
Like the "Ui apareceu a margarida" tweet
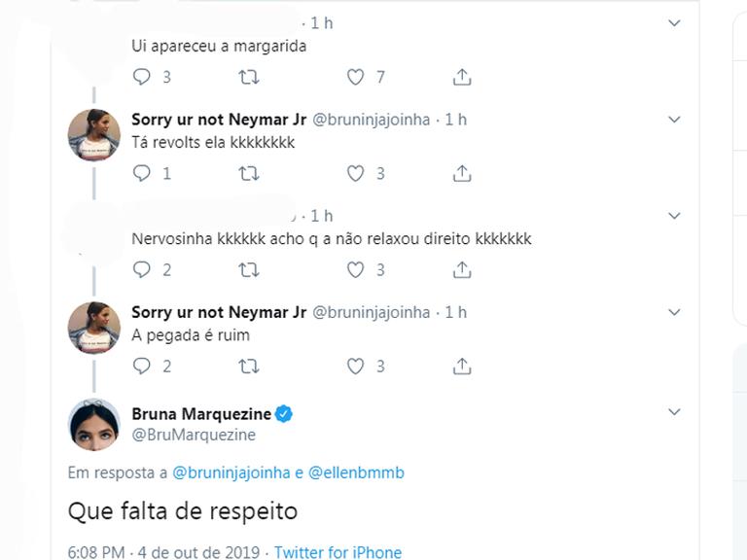[x=355, y=77]
